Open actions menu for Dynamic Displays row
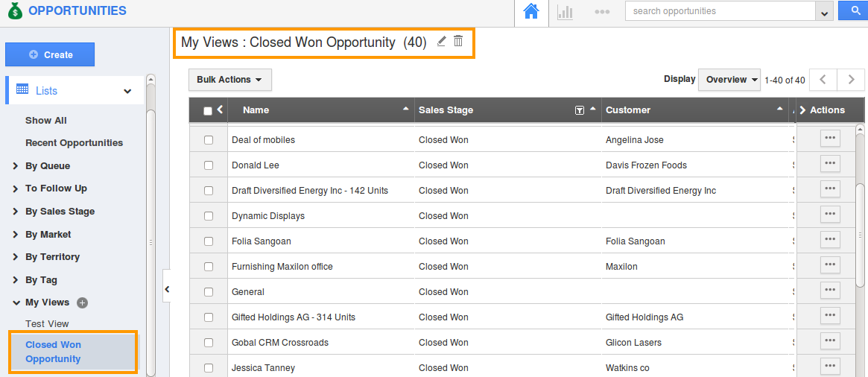The width and height of the screenshot is (868, 377). [x=830, y=214]
